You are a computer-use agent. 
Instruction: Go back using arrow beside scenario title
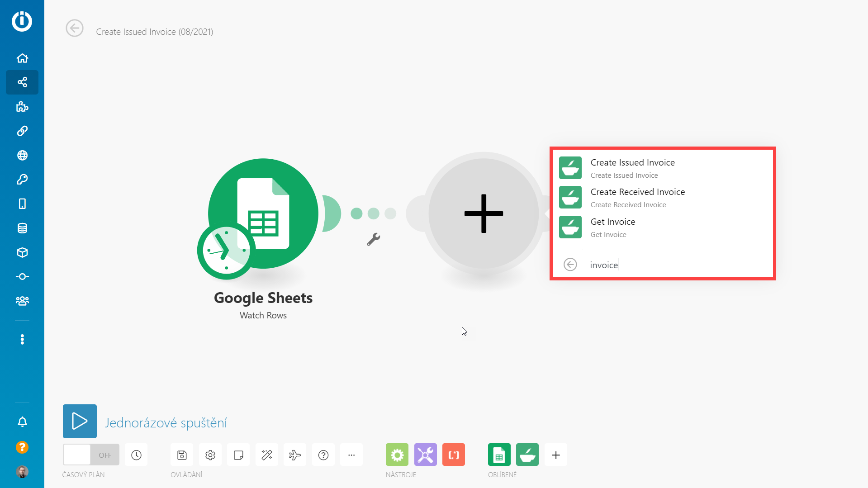[75, 28]
